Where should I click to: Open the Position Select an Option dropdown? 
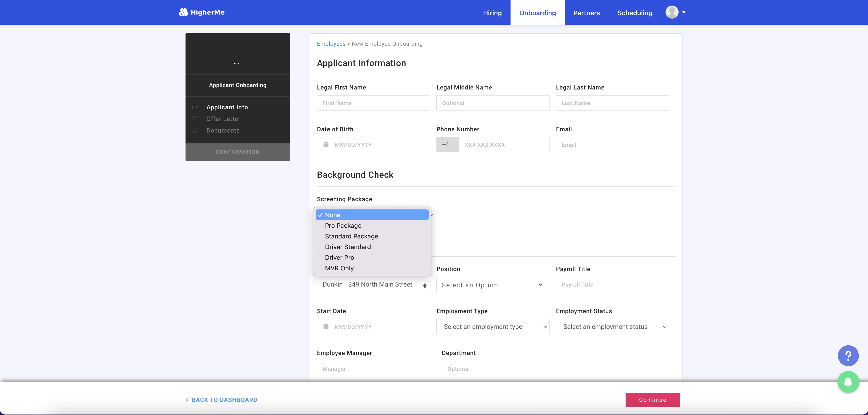pos(491,285)
